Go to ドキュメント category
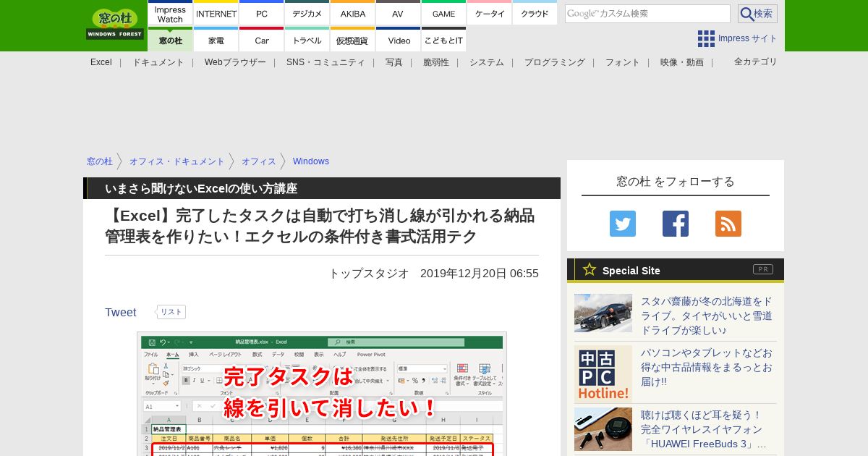Viewport: 868px width, 456px height. coord(158,62)
